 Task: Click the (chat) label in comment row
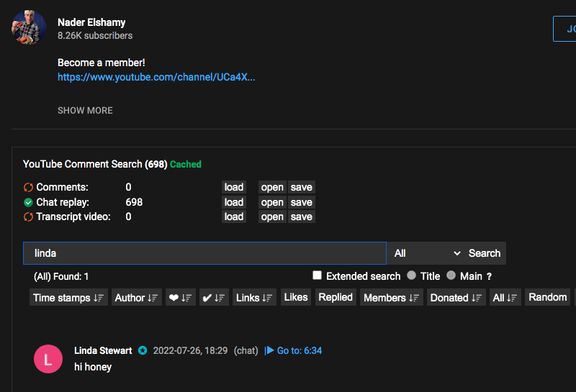pyautogui.click(x=246, y=350)
